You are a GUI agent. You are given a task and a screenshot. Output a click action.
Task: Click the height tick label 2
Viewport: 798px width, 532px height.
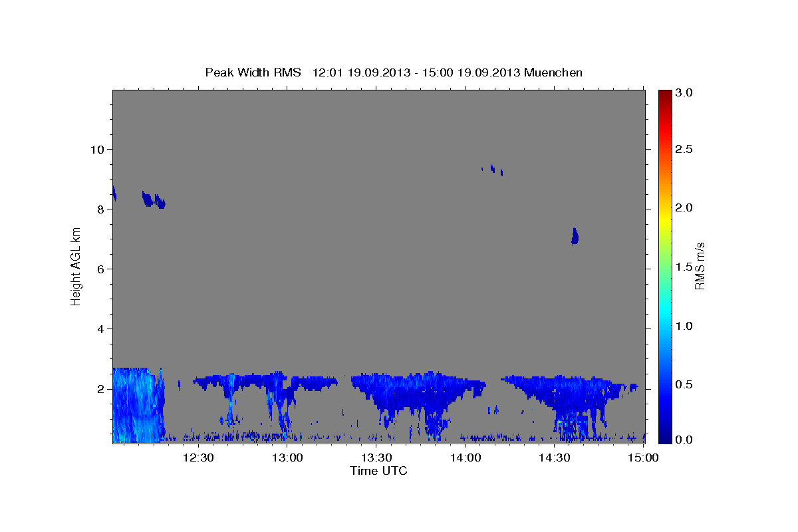pos(100,388)
